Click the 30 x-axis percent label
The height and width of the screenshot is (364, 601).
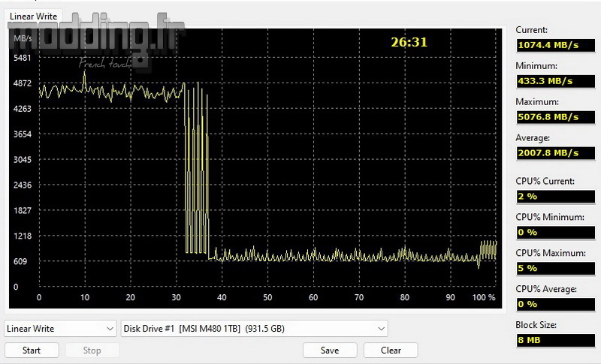coord(176,297)
